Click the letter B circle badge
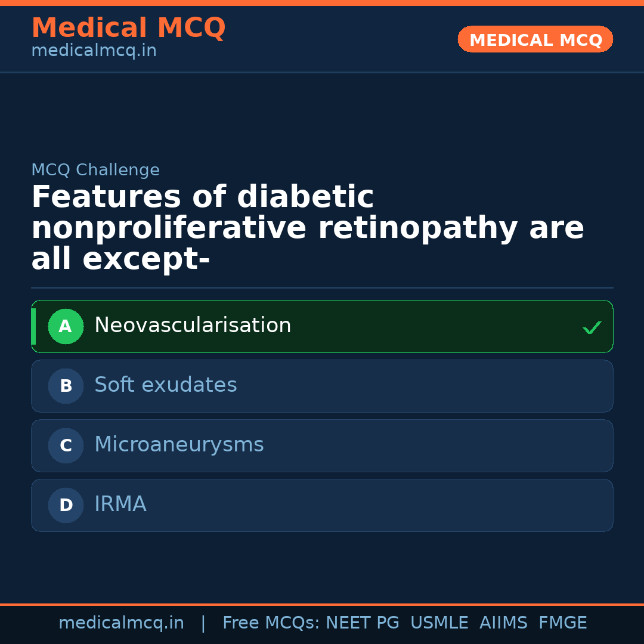This screenshot has width=644, height=644. 66,386
